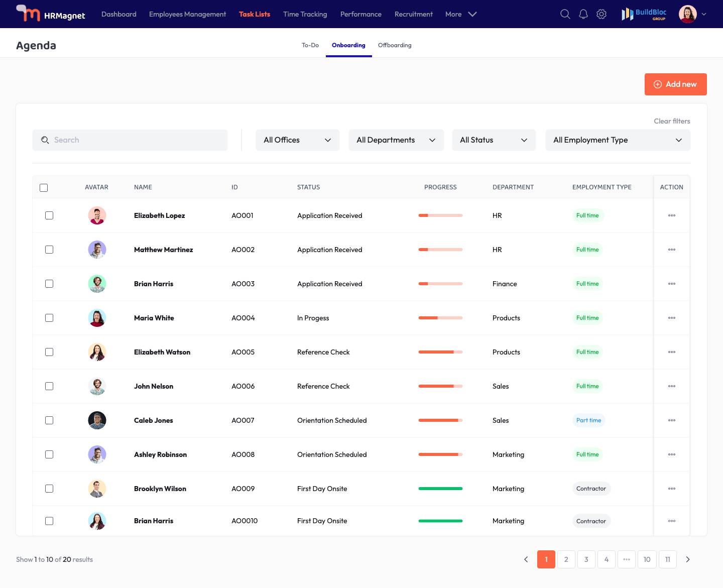Go to Time Tracking
This screenshot has width=723, height=588.
point(305,14)
